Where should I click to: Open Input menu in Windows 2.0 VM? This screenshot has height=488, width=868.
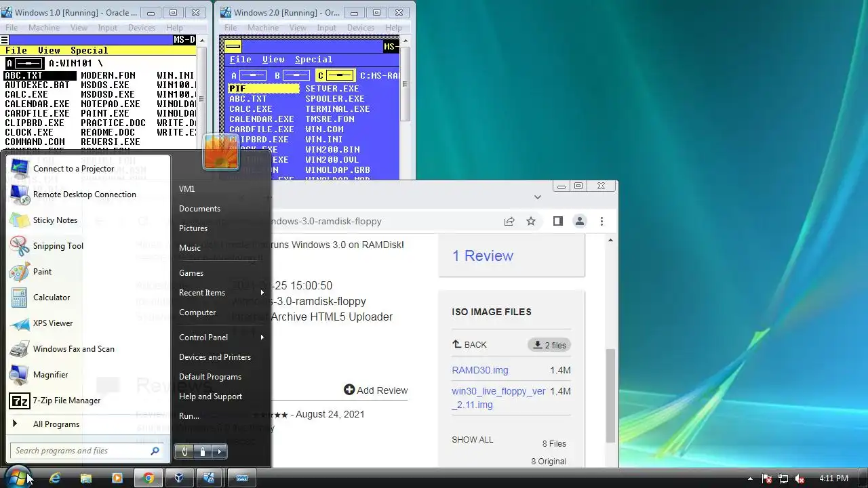tap(326, 28)
